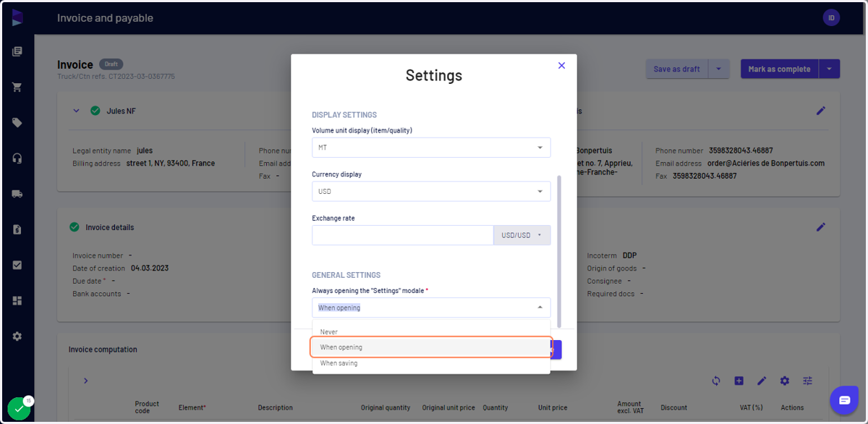Open the truck logistics icon in sidebar
Image resolution: width=868 pixels, height=424 pixels.
(17, 194)
